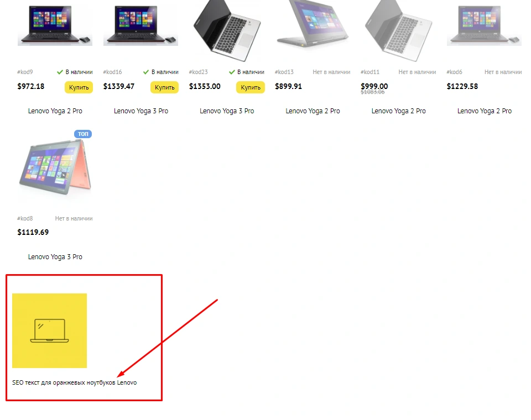Buy the $1339.47 Lenovo Yoga 3 Pro

(165, 87)
